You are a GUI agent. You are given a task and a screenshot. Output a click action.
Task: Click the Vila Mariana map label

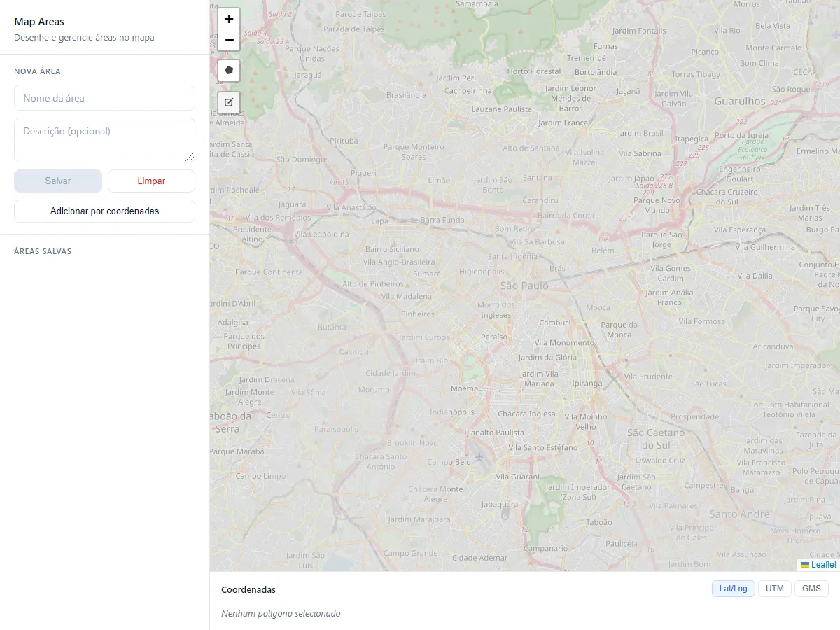[539, 379]
